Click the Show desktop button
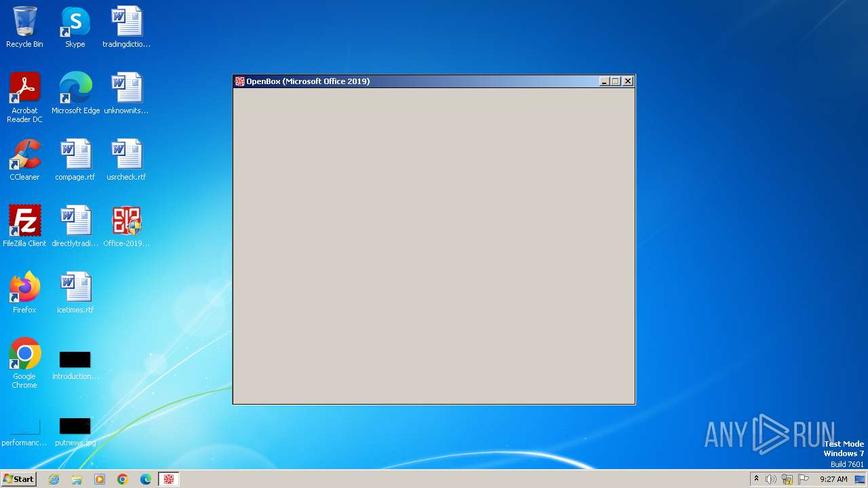This screenshot has width=868, height=488. click(x=861, y=479)
